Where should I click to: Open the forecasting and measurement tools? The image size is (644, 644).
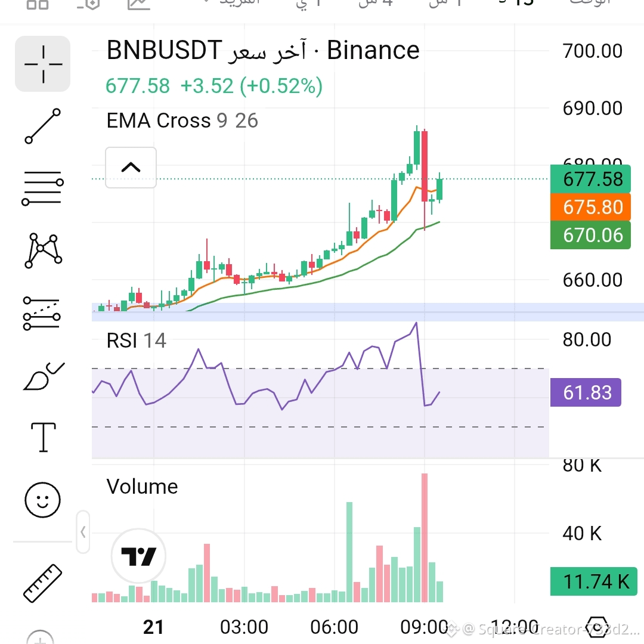pos(42,314)
